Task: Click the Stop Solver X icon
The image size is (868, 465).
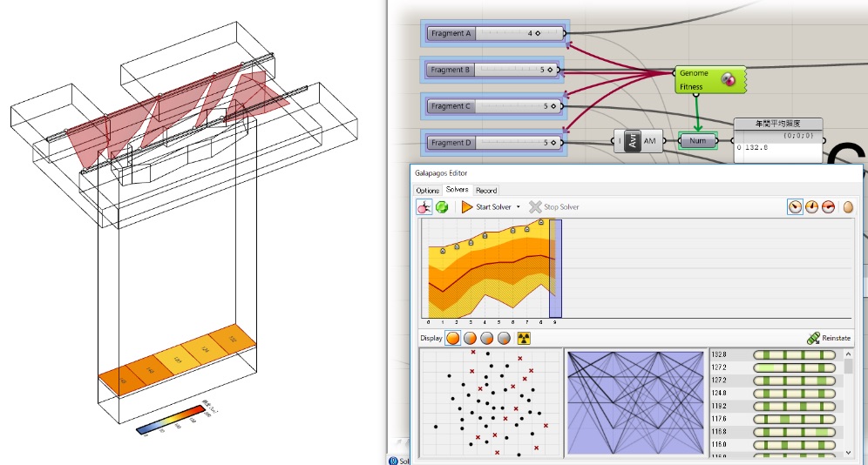Action: pyautogui.click(x=535, y=207)
